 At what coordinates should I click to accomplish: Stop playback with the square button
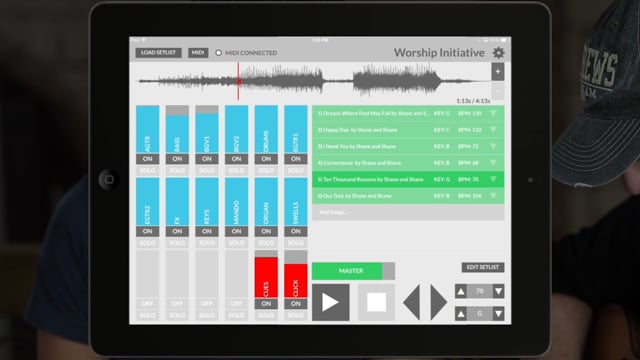coord(376,302)
